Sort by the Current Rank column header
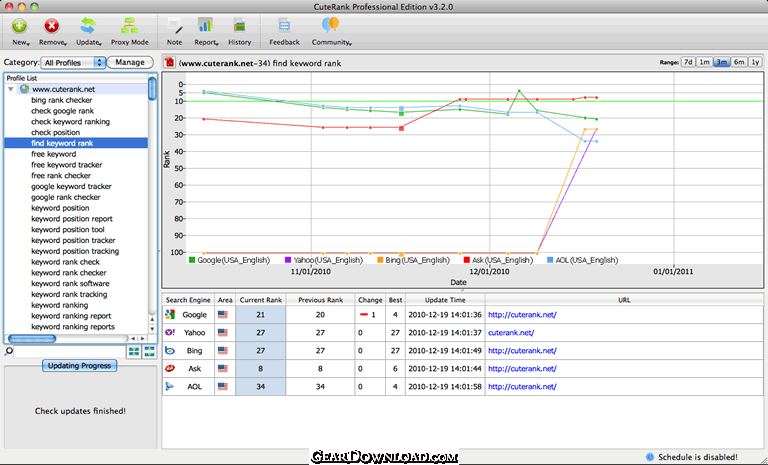The height and width of the screenshot is (465, 768). coord(261,300)
